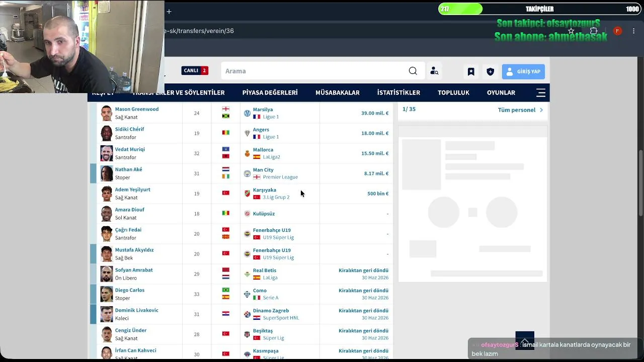Click the Karşıyaka club crest
The width and height of the screenshot is (644, 362).
point(247,194)
